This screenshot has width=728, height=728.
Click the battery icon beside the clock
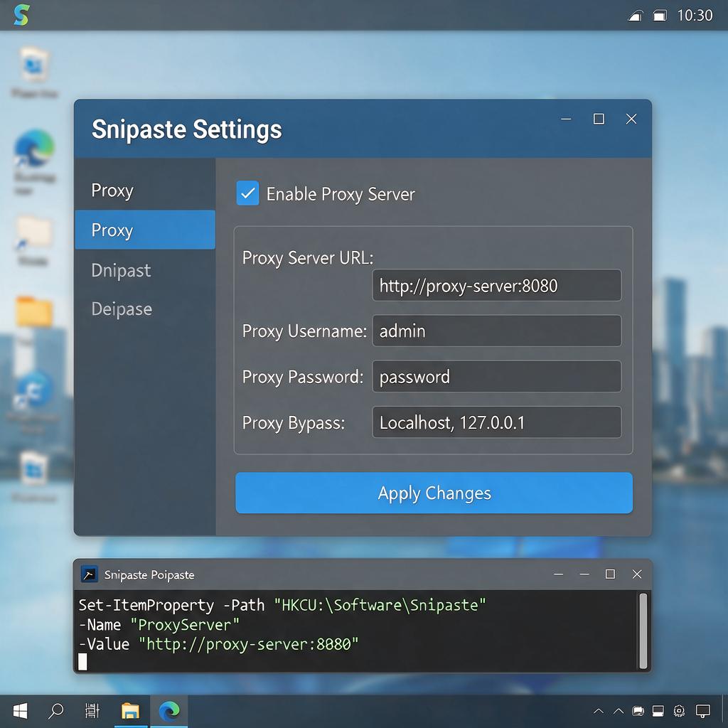click(x=660, y=16)
